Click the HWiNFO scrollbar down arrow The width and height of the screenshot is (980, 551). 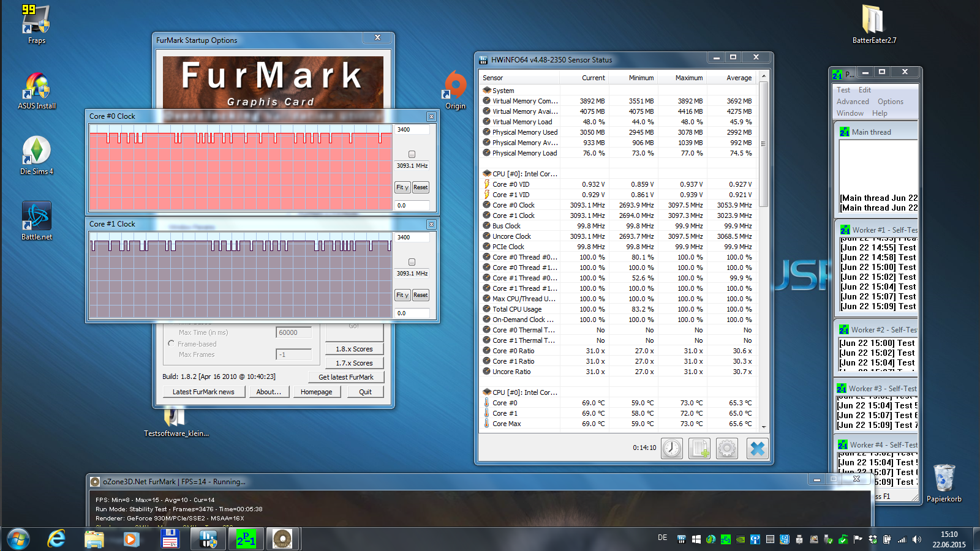763,427
